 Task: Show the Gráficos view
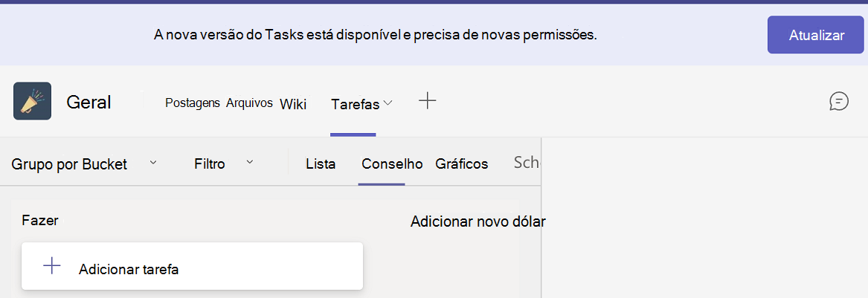[462, 164]
